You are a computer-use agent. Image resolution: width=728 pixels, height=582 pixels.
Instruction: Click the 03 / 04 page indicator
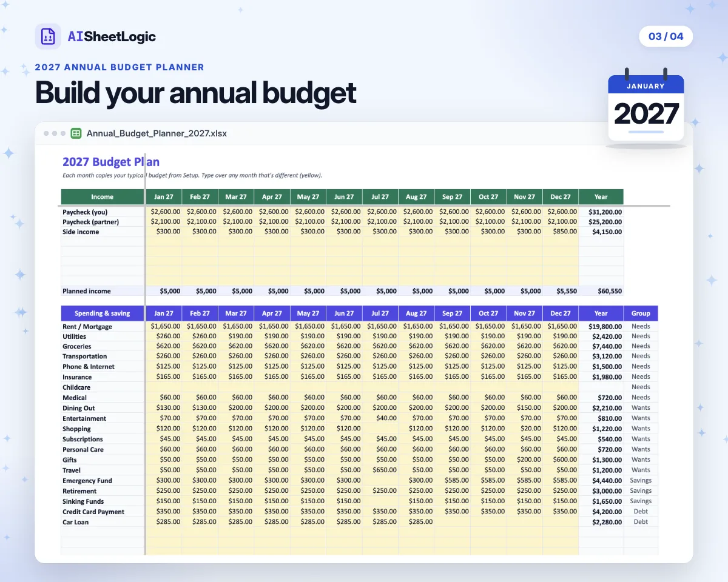(666, 36)
